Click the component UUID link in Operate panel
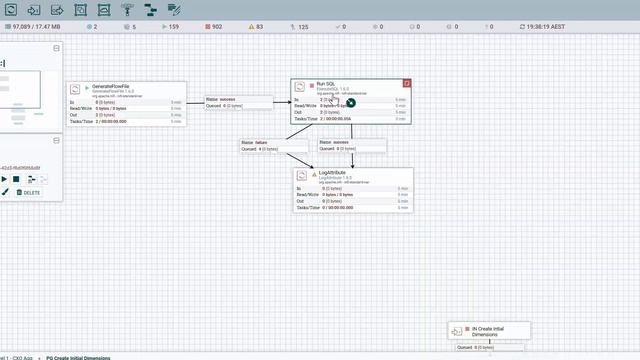The width and height of the screenshot is (640, 360). (x=20, y=168)
